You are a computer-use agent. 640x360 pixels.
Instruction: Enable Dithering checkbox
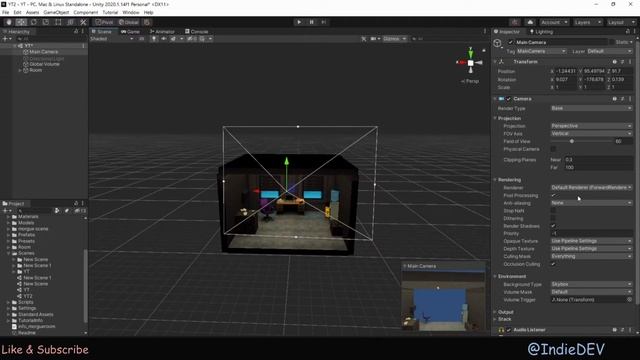point(553,218)
